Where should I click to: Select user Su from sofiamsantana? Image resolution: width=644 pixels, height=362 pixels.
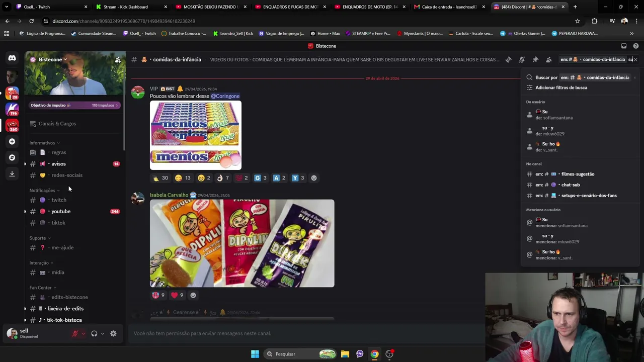point(581,115)
